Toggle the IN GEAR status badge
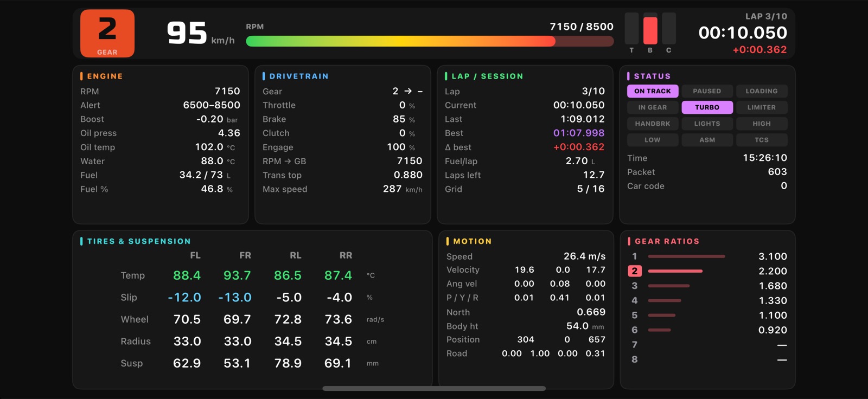 [653, 107]
